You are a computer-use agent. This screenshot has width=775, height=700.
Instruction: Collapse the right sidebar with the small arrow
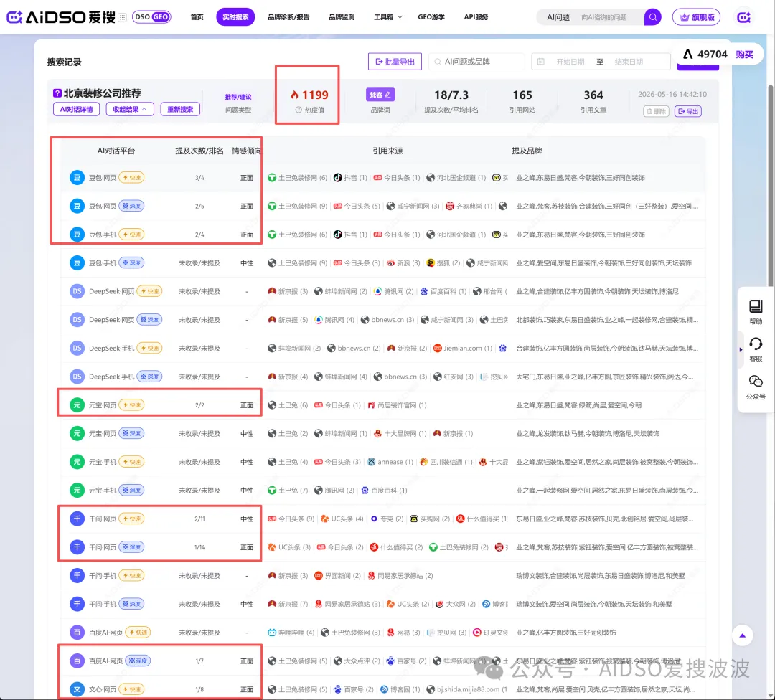[741, 349]
